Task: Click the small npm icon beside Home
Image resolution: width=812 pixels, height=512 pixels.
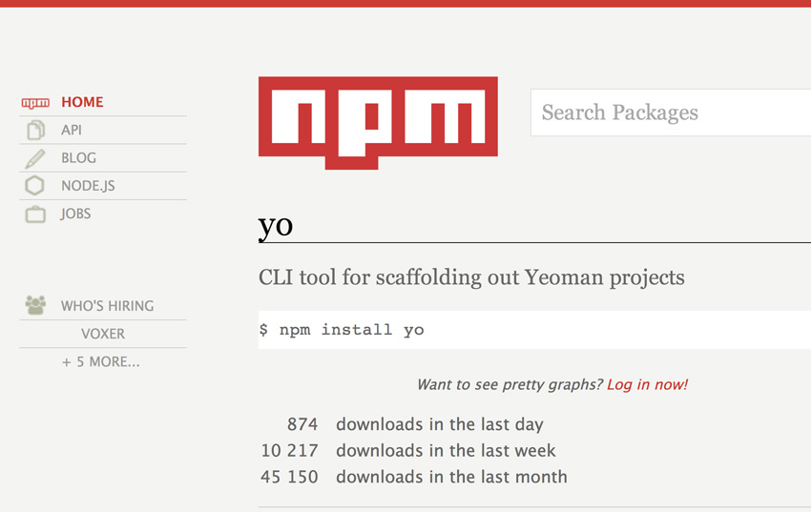Action: (35, 103)
